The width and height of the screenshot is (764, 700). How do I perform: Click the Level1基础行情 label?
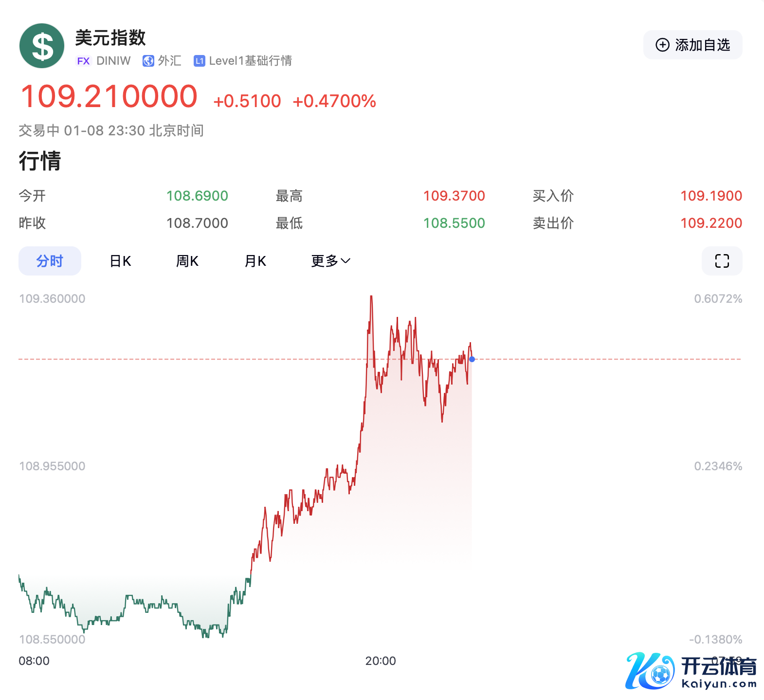point(250,61)
